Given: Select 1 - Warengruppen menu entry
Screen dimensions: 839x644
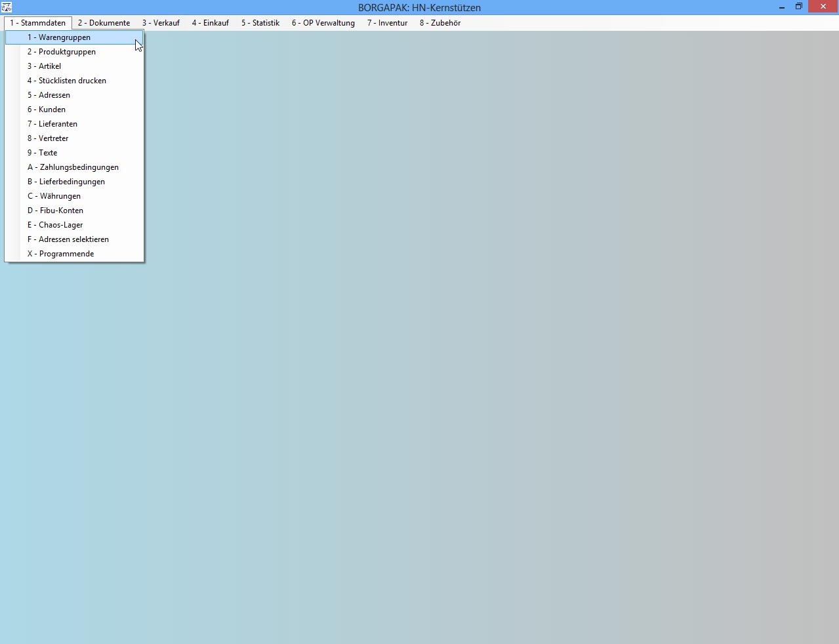Looking at the screenshot, I should [x=74, y=37].
